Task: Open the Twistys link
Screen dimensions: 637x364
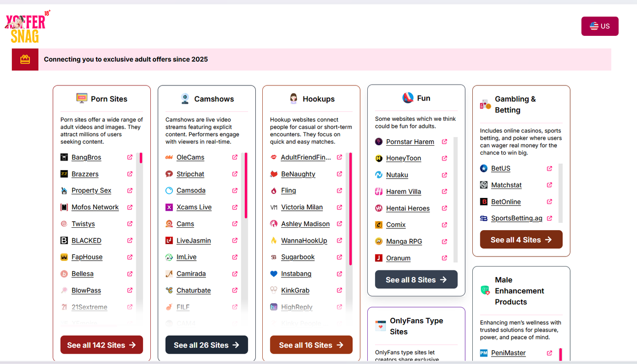Action: (83, 224)
